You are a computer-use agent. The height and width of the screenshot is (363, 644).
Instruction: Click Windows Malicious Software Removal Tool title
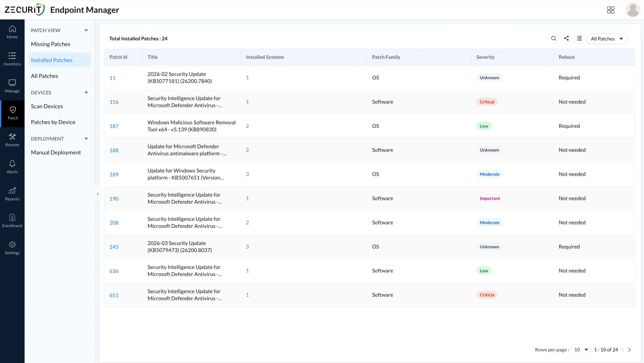191,126
